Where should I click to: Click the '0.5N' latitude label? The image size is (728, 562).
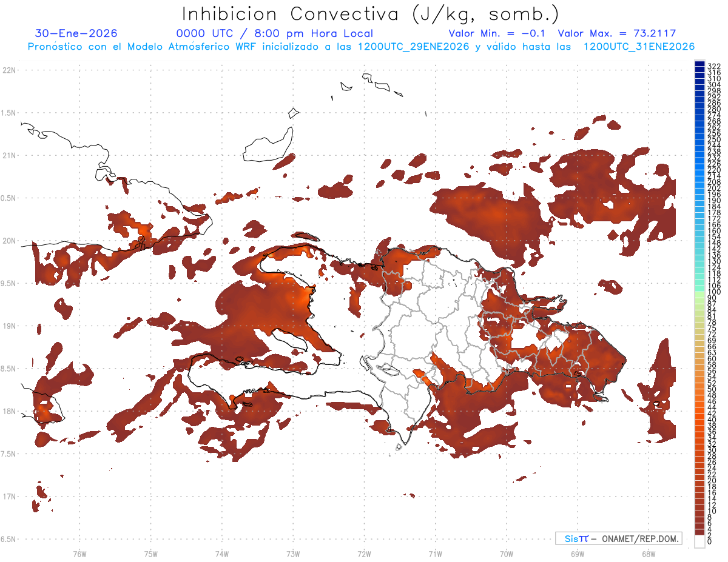pyautogui.click(x=9, y=198)
